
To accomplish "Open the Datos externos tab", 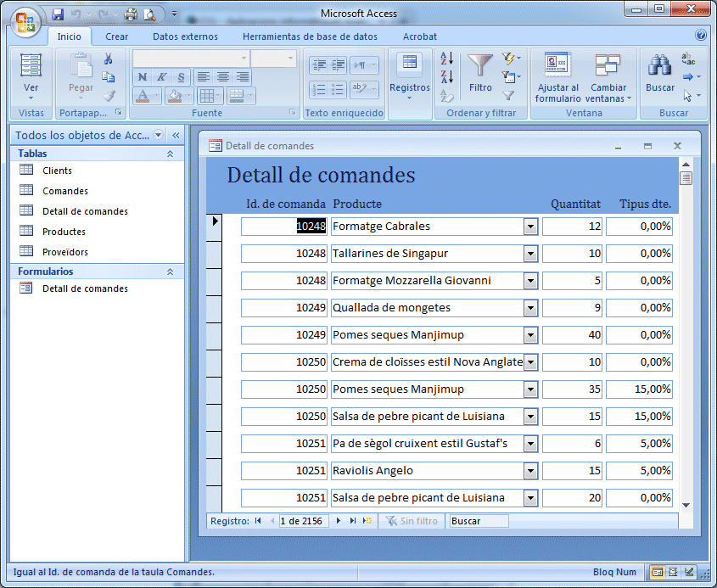I will [x=185, y=36].
